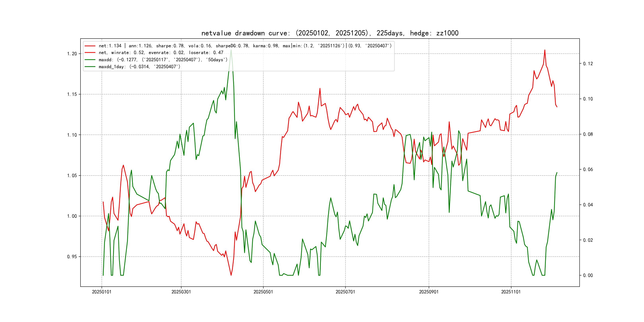Click the 20250701 x-axis date label

click(x=345, y=292)
